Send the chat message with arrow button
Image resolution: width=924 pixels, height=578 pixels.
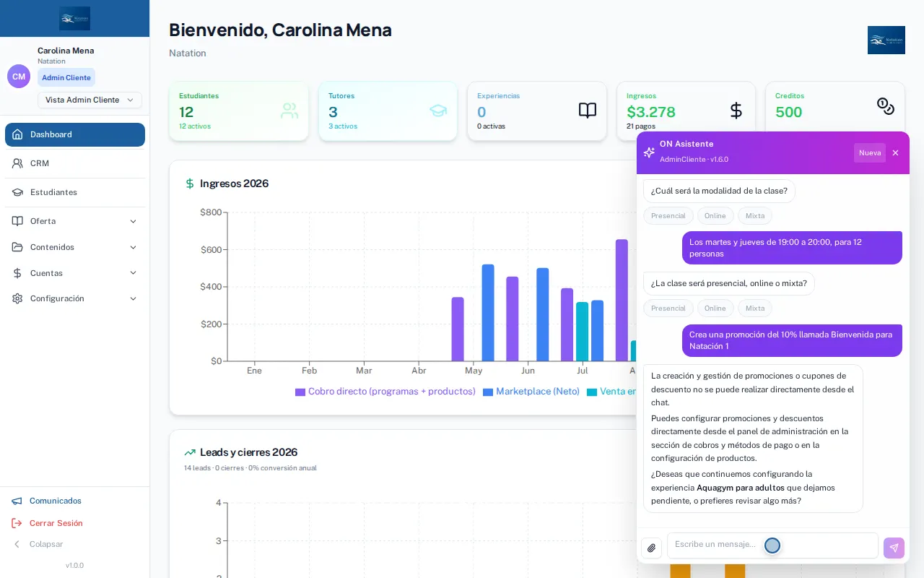tap(894, 548)
